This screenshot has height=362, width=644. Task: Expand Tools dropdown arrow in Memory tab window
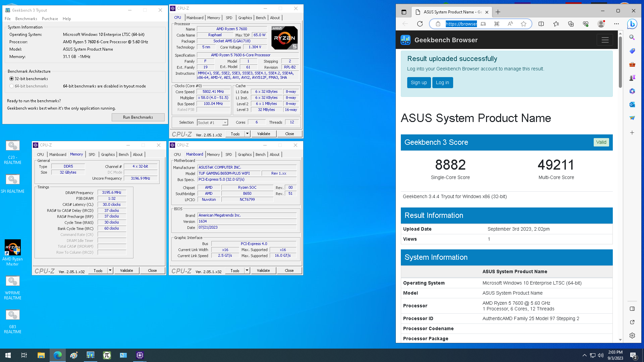coord(110,270)
